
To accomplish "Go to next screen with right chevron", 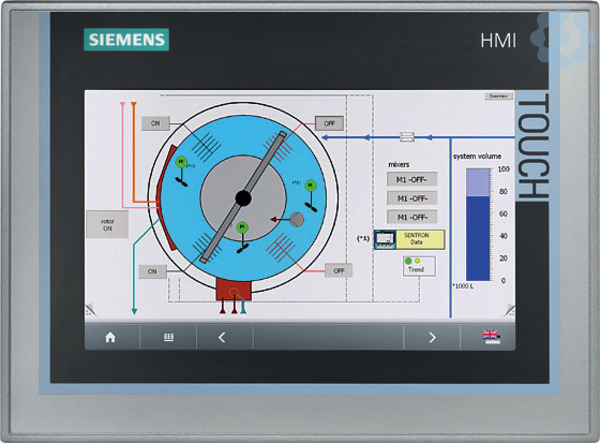I will click(x=432, y=337).
